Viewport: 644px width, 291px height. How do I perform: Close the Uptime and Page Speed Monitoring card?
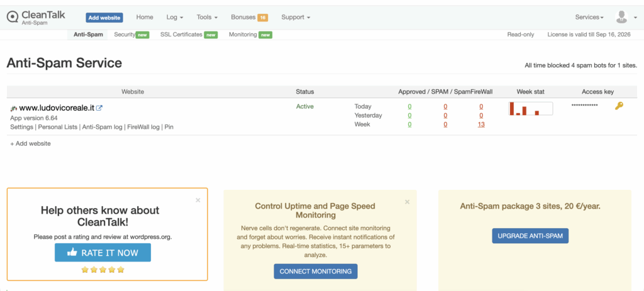point(407,202)
